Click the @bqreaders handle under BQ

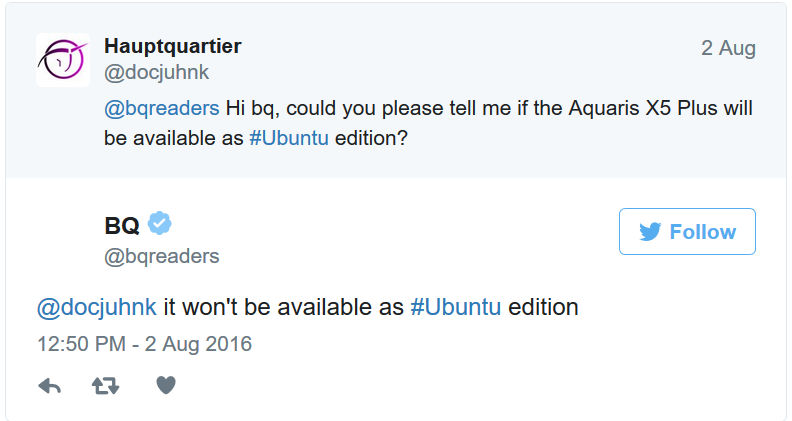pos(161,256)
